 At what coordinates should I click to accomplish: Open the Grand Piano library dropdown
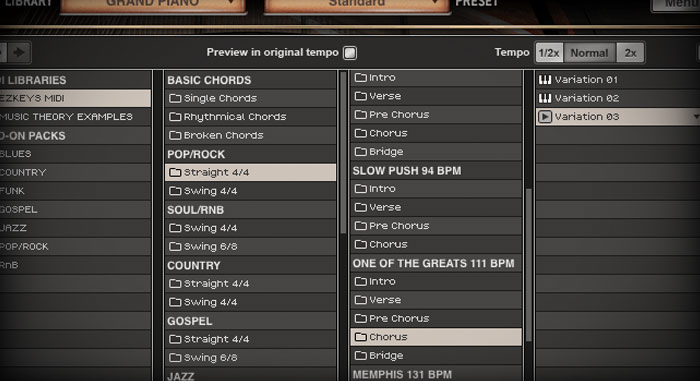click(x=153, y=4)
